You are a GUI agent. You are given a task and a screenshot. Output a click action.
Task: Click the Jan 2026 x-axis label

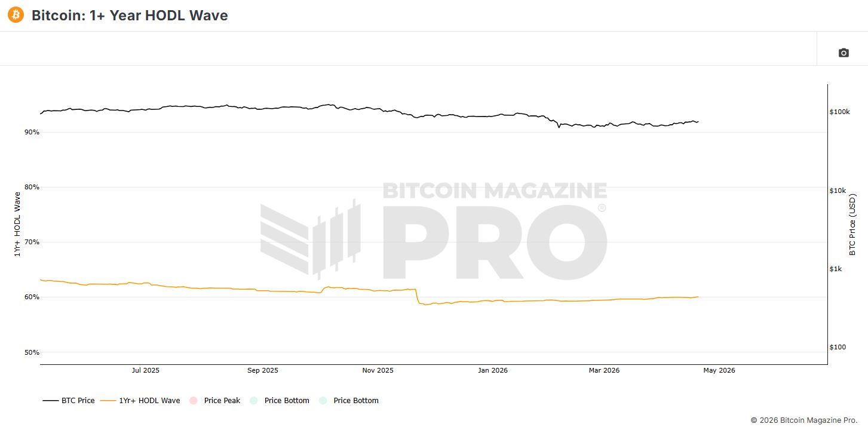coord(492,370)
